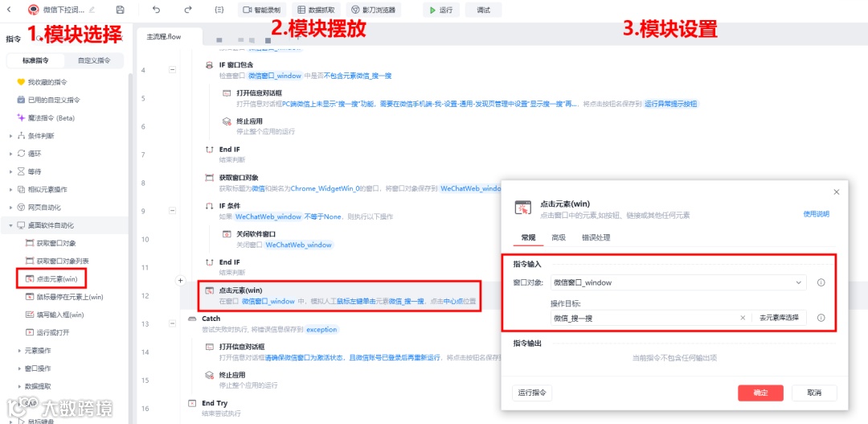Screen dimensions: 868x424
Task: Select the 关闭软件窗口 step
Action: pos(256,234)
